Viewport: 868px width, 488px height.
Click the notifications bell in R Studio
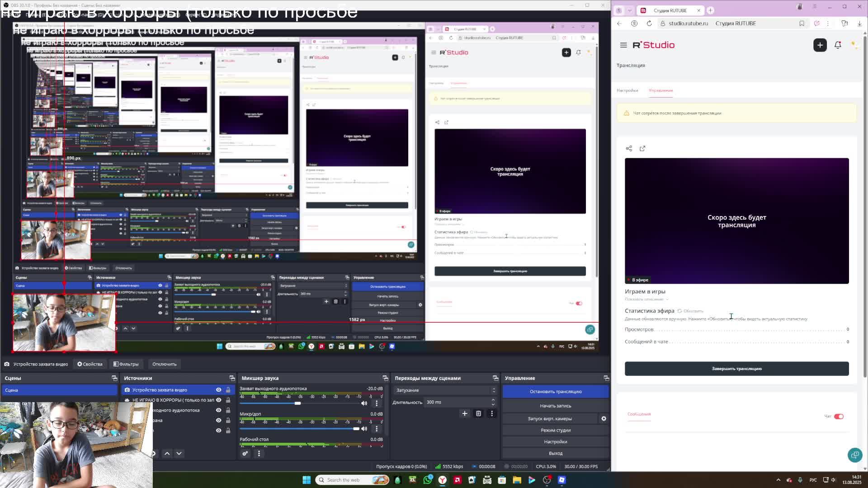coord(838,45)
